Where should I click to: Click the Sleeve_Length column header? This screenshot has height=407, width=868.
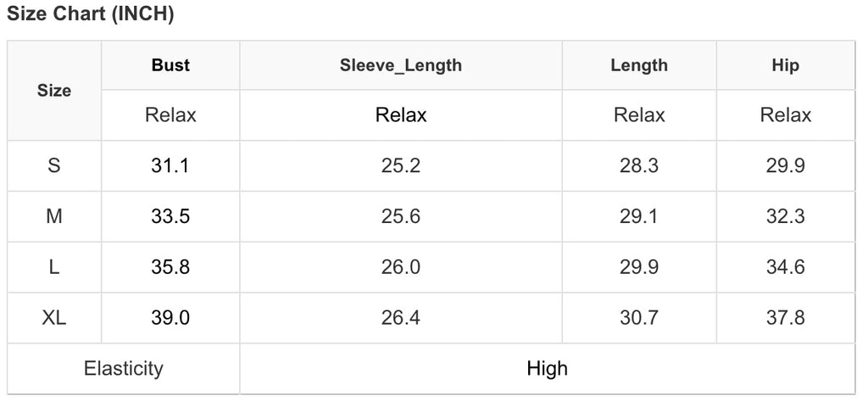click(401, 65)
